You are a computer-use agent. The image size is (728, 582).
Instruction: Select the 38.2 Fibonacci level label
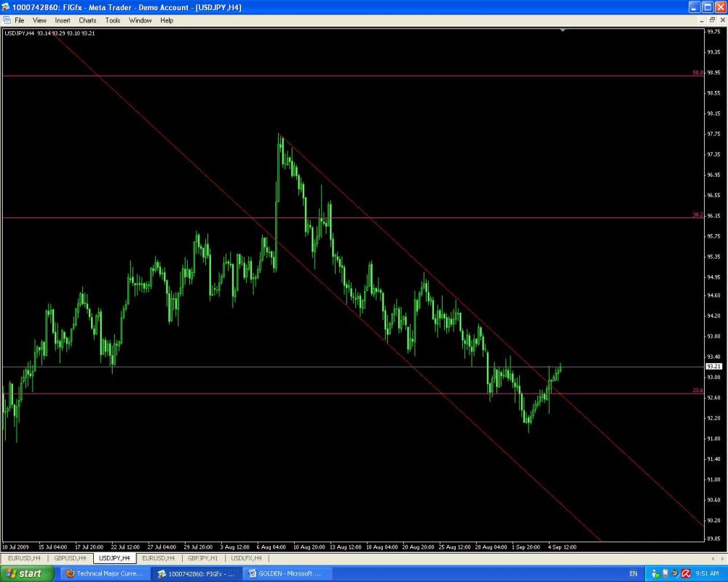tap(697, 215)
